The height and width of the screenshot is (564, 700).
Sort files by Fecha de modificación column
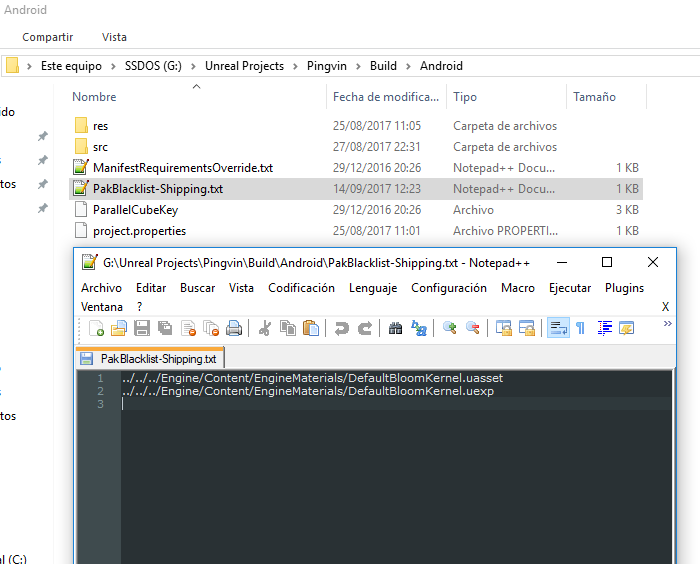click(x=386, y=97)
